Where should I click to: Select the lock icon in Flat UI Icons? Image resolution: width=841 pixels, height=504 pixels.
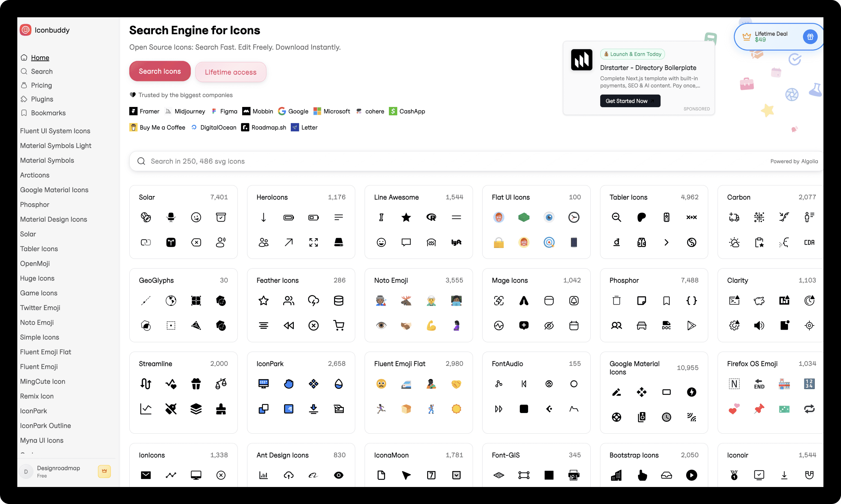499,243
